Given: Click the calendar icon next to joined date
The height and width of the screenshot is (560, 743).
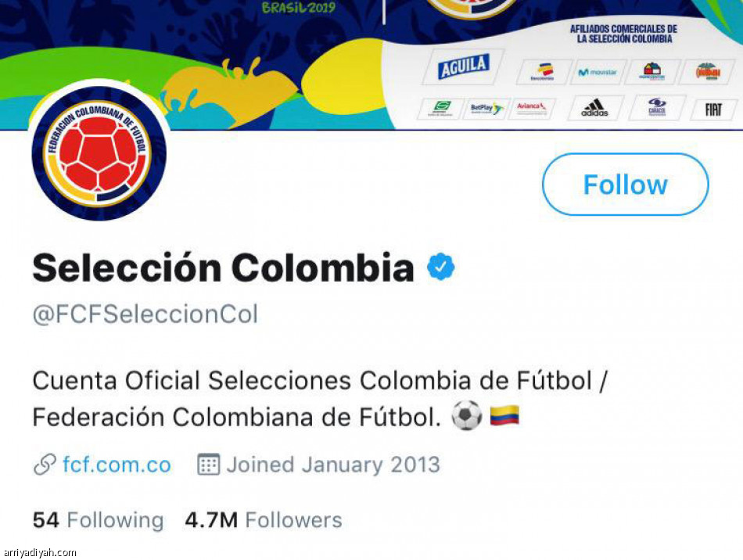Looking at the screenshot, I should tap(207, 464).
